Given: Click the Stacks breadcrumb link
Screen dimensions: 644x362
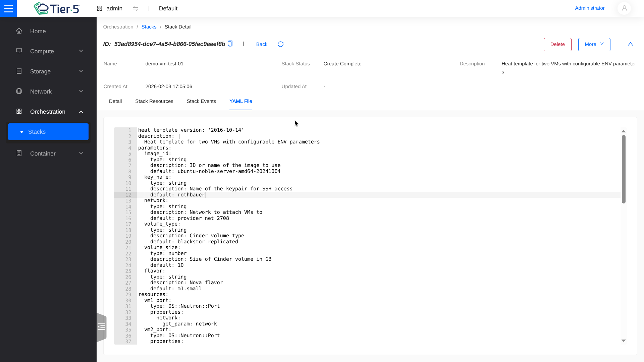Looking at the screenshot, I should (149, 27).
